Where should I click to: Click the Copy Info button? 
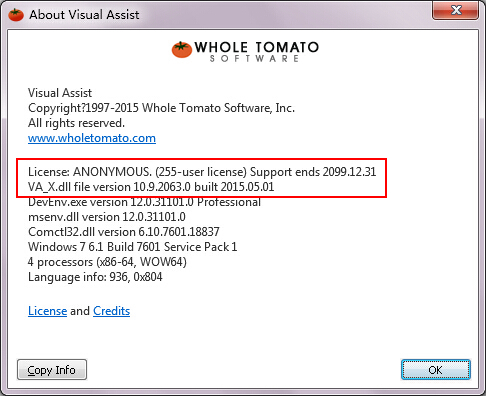pyautogui.click(x=52, y=370)
